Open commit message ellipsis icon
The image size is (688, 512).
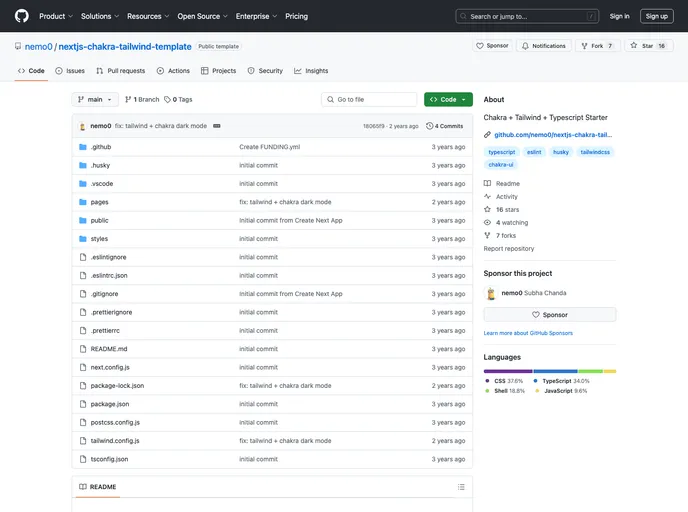[217, 126]
